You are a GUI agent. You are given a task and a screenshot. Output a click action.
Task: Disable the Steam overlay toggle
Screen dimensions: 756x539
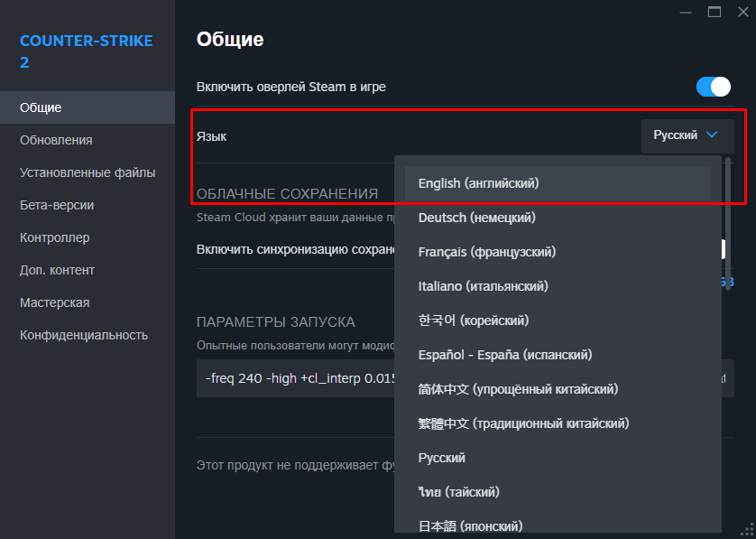[x=713, y=87]
